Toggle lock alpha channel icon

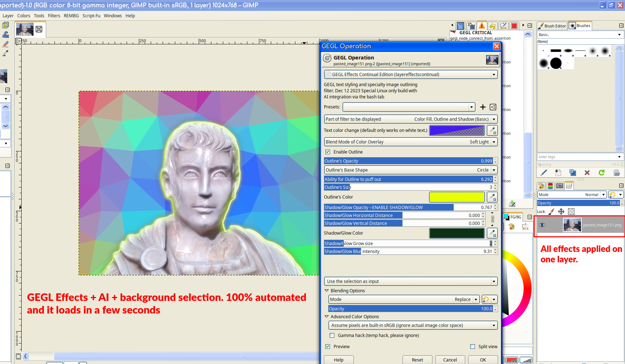click(571, 212)
